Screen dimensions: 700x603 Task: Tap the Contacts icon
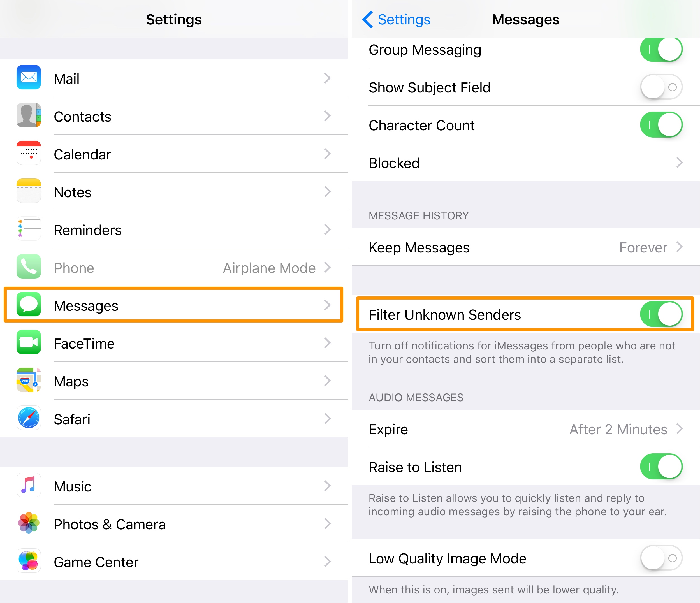(x=29, y=115)
